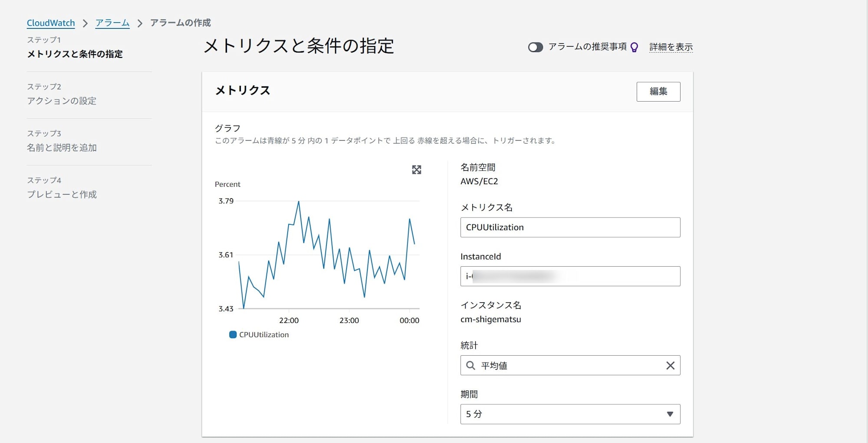
Task: Select ステップ4 プレビューと作成
Action: pyautogui.click(x=62, y=188)
